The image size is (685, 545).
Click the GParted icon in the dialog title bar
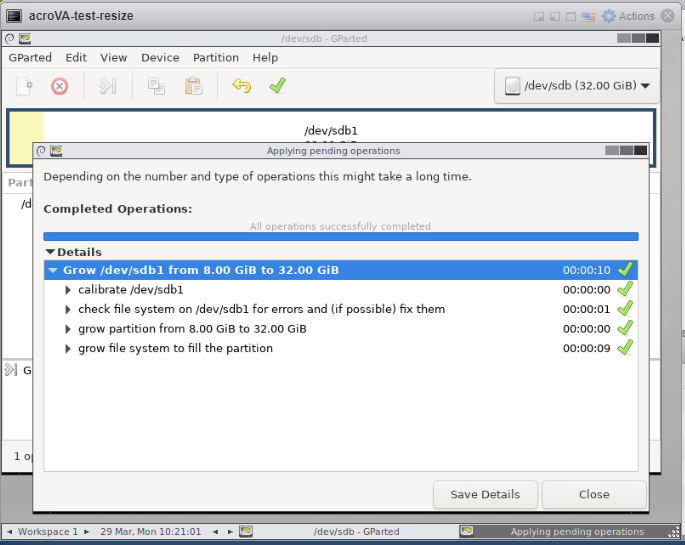pos(56,151)
